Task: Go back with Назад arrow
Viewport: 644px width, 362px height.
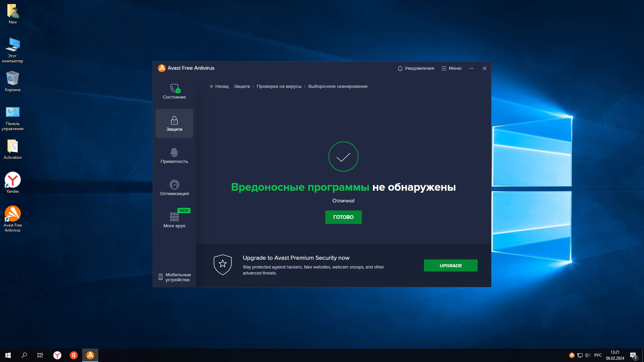Action: coord(219,86)
